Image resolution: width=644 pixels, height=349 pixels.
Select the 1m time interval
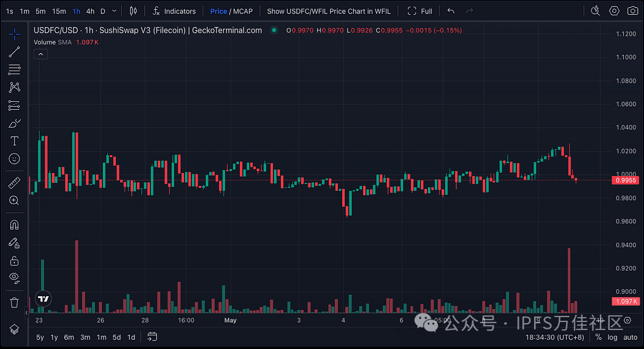coord(25,11)
